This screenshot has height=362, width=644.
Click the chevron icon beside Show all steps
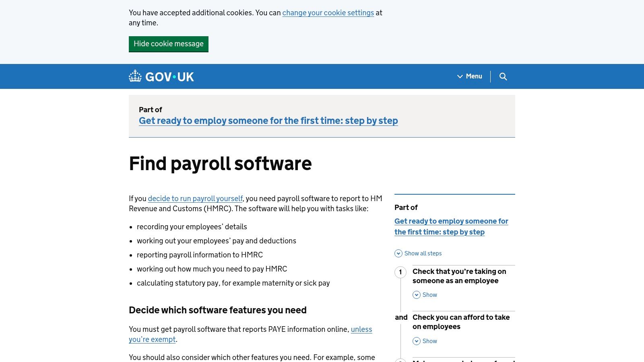click(x=398, y=253)
